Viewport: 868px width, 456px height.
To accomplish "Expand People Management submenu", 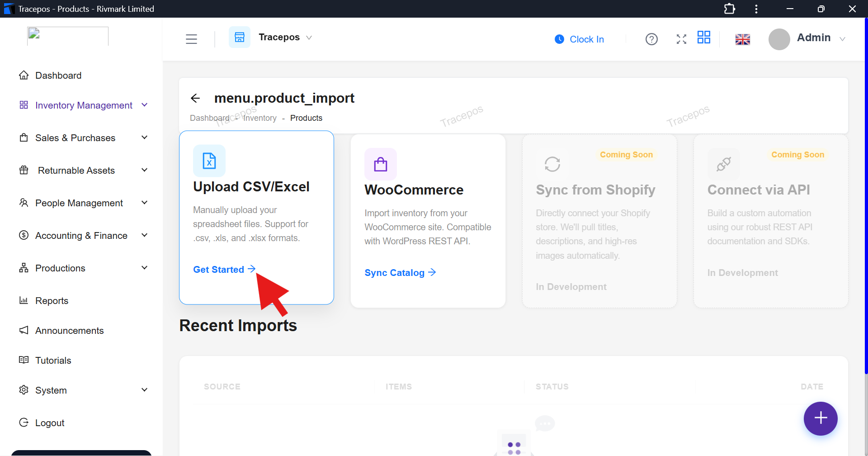I will [x=84, y=203].
